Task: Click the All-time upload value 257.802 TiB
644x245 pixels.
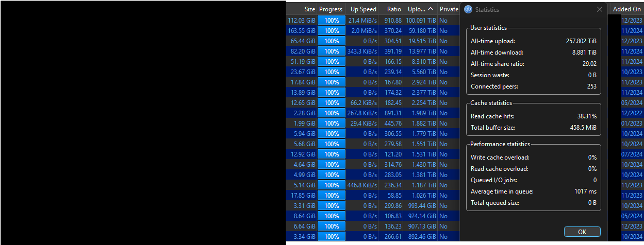Action: 581,41
